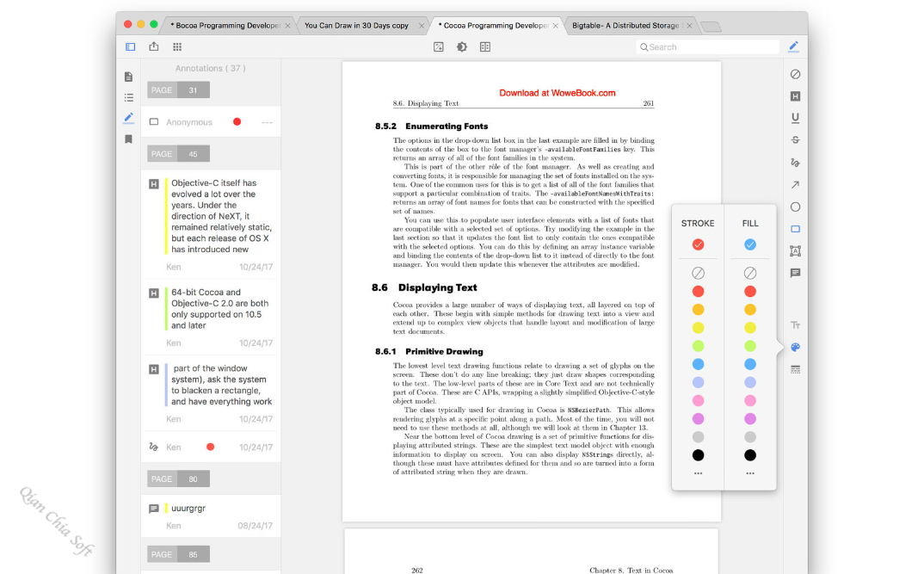Image resolution: width=924 pixels, height=574 pixels.
Task: Choose pink Stroke color
Action: coord(698,401)
